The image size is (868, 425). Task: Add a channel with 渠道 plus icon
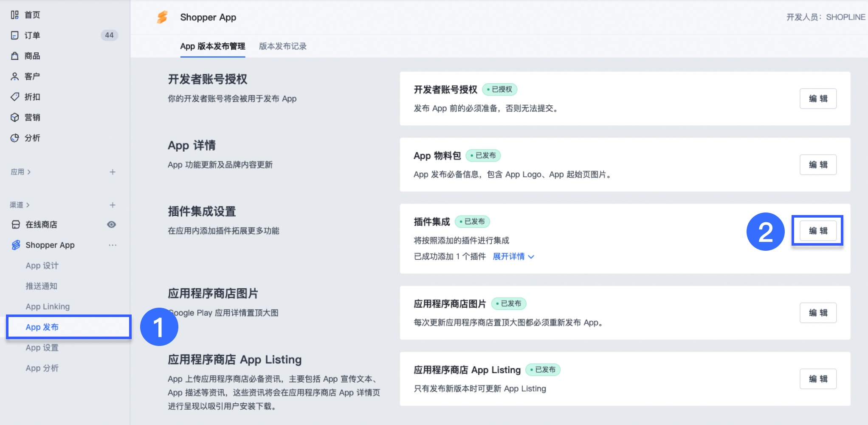[x=113, y=205]
